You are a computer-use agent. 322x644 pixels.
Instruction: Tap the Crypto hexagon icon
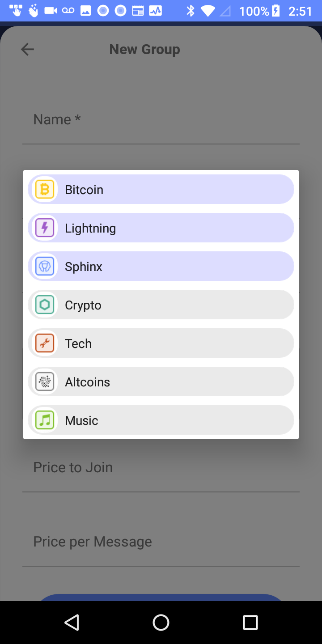(45, 305)
